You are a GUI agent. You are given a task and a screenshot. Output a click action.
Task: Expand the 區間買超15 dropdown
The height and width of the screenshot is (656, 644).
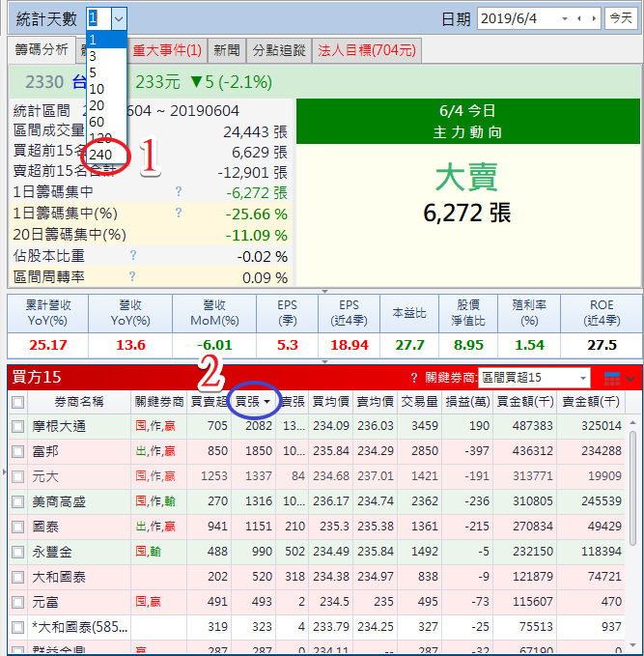[x=582, y=378]
